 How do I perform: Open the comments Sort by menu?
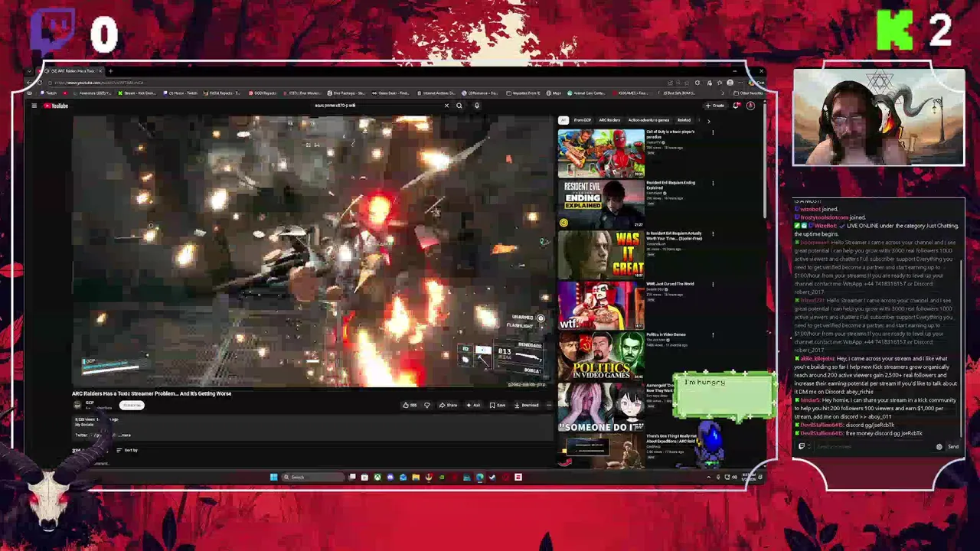pos(127,450)
